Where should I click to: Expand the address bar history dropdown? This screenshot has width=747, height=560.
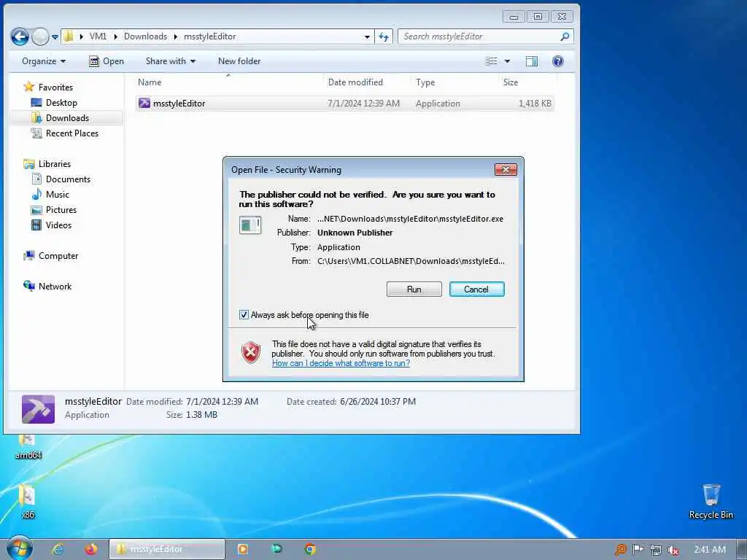click(367, 36)
